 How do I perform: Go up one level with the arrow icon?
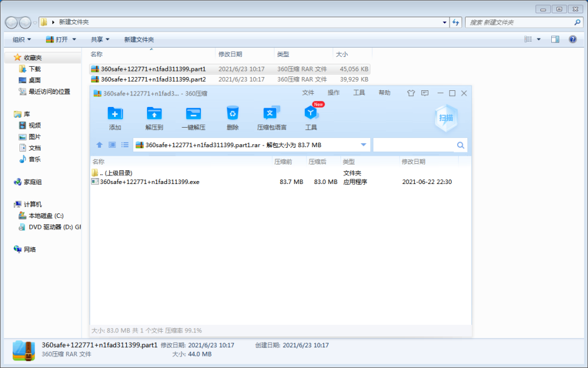tap(99, 145)
